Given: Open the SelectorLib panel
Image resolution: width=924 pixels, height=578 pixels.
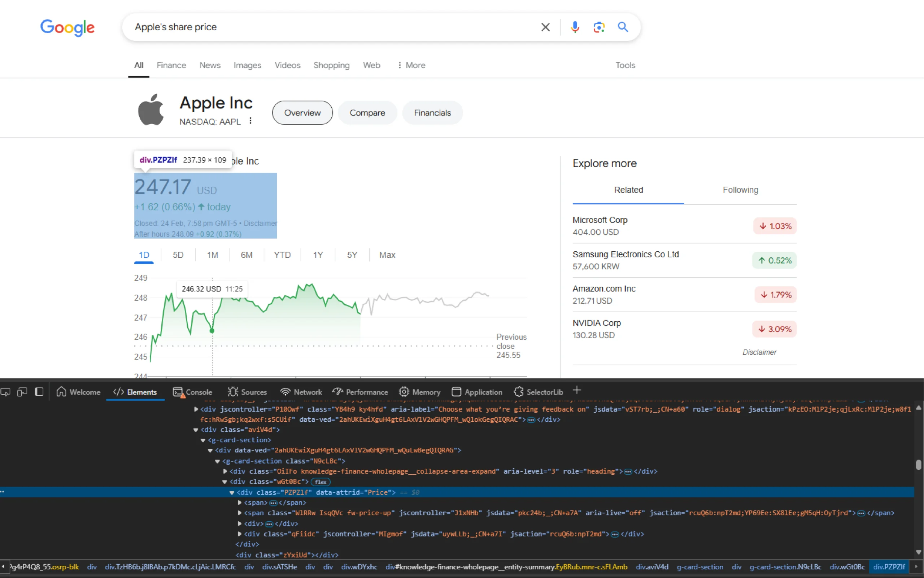Looking at the screenshot, I should (x=539, y=392).
